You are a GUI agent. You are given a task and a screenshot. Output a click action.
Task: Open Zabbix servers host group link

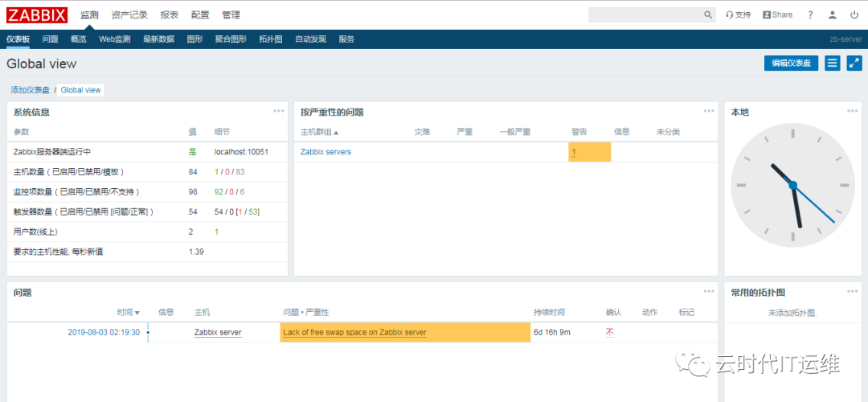pyautogui.click(x=325, y=152)
